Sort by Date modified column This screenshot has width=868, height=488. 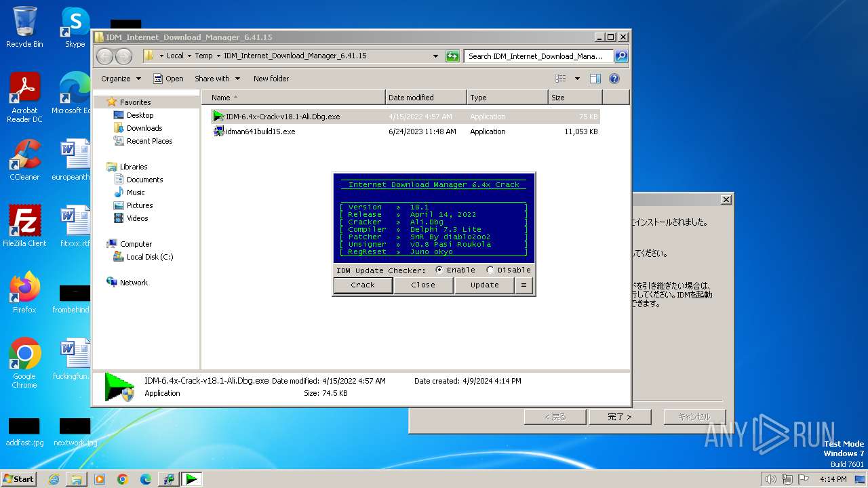click(x=426, y=98)
